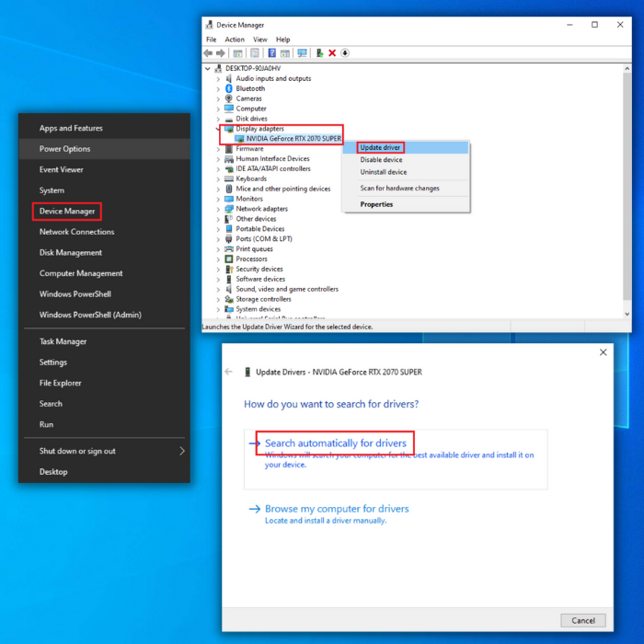Image resolution: width=644 pixels, height=644 pixels.
Task: Open the Action menu
Action: 235,40
